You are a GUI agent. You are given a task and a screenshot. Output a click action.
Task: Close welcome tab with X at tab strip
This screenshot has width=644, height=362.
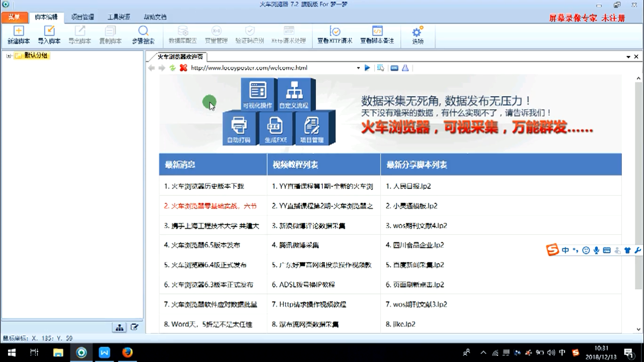tap(637, 57)
